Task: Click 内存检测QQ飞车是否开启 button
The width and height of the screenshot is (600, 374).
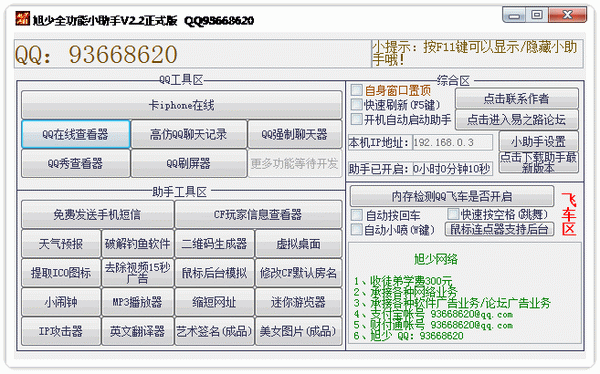Action: click(452, 196)
